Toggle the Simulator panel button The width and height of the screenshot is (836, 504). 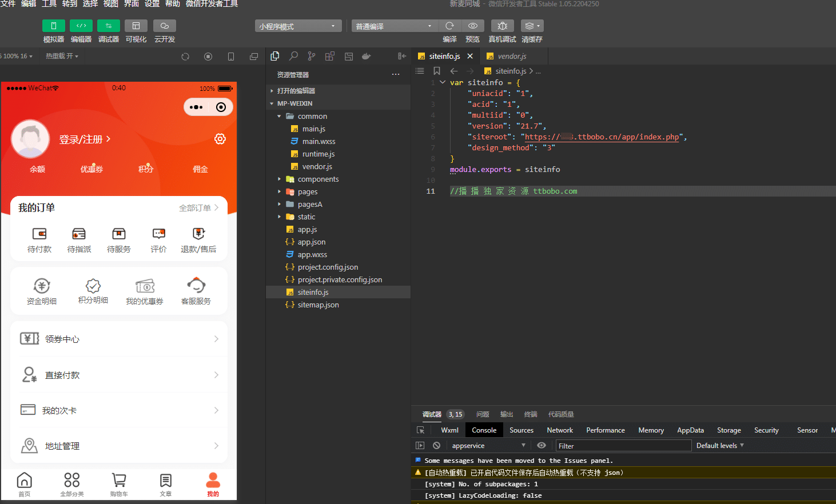(53, 26)
